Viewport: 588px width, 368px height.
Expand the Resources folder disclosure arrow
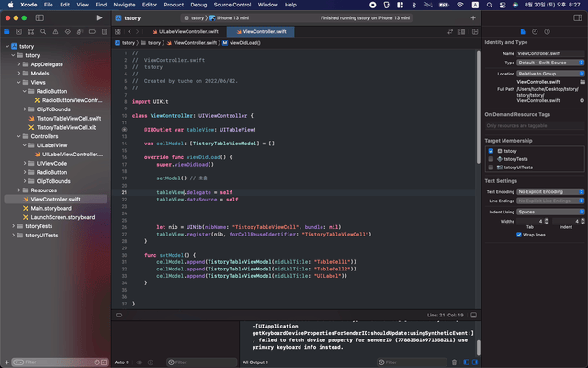point(18,190)
